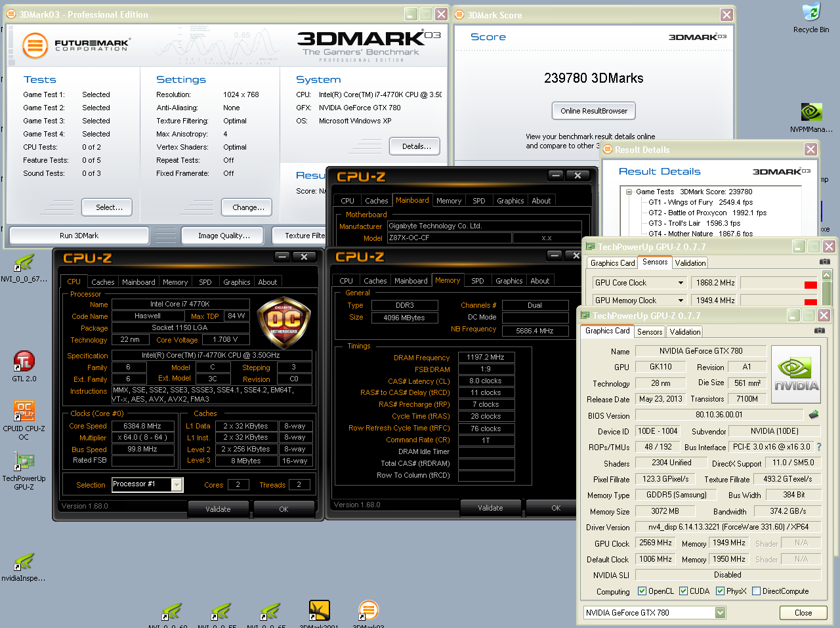This screenshot has width=840, height=628.
Task: Switch to Validation tab in front GPU-Z window
Action: click(x=685, y=332)
